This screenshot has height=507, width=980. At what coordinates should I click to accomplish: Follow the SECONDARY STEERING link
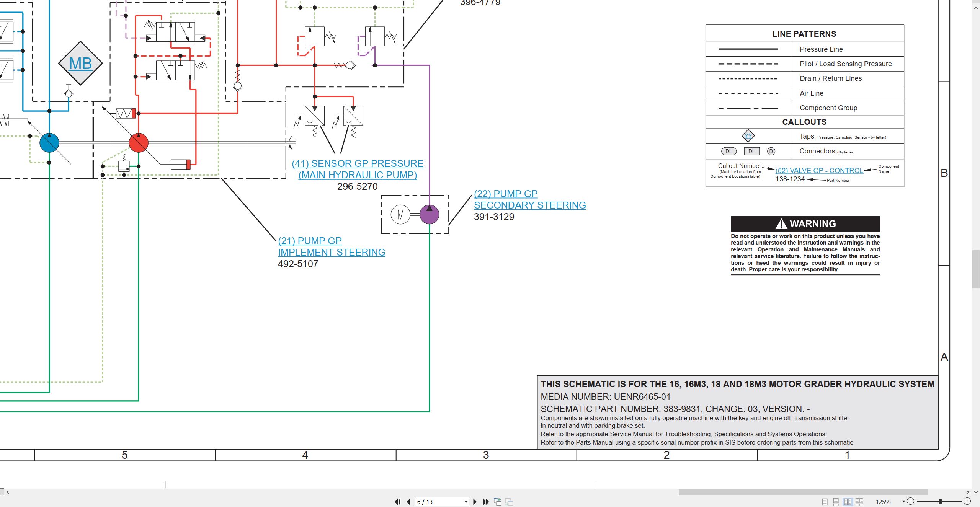click(530, 205)
